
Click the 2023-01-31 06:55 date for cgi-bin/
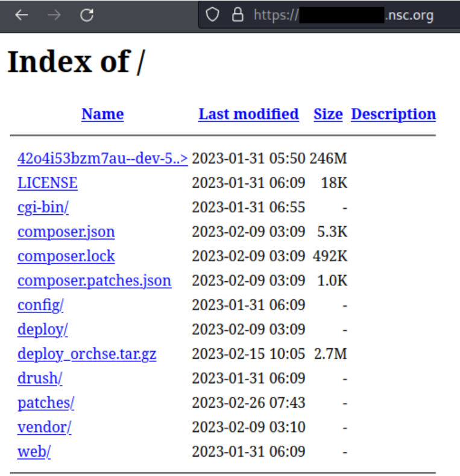248,208
